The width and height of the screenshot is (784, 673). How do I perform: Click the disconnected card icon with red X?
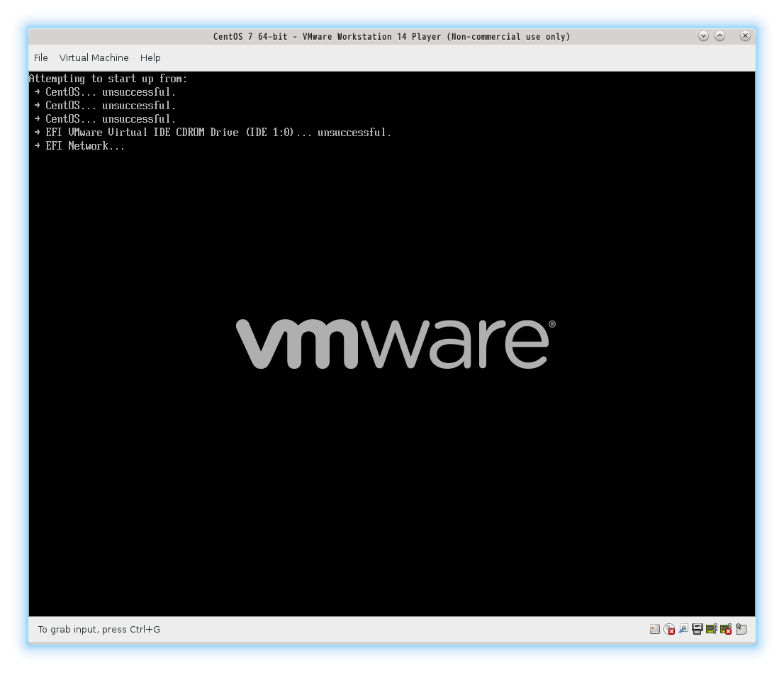coord(726,630)
